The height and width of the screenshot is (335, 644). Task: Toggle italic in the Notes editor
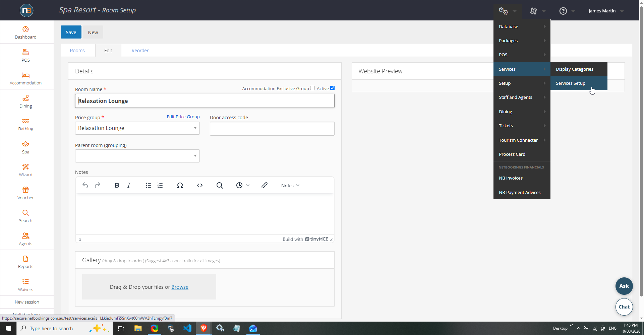pos(129,185)
